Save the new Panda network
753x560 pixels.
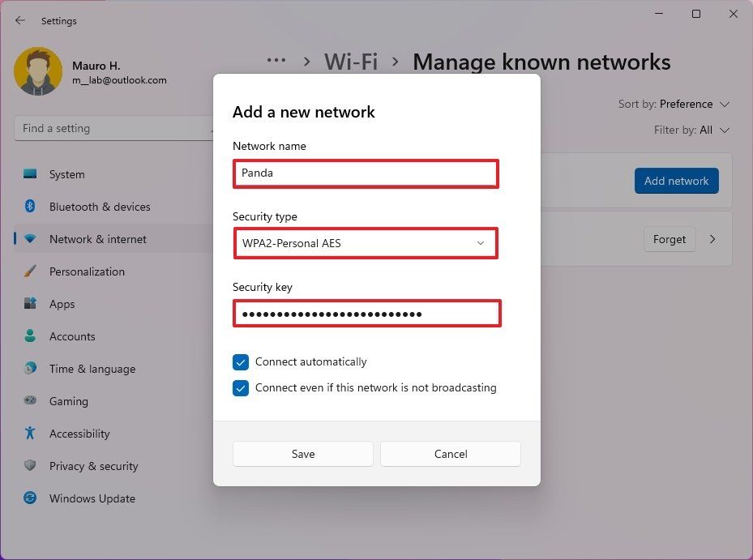[302, 454]
